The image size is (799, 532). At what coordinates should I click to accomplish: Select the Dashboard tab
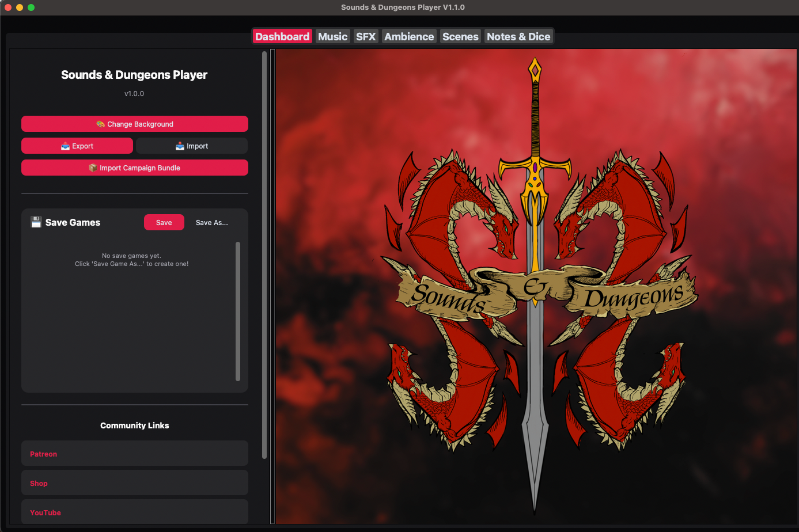tap(282, 36)
